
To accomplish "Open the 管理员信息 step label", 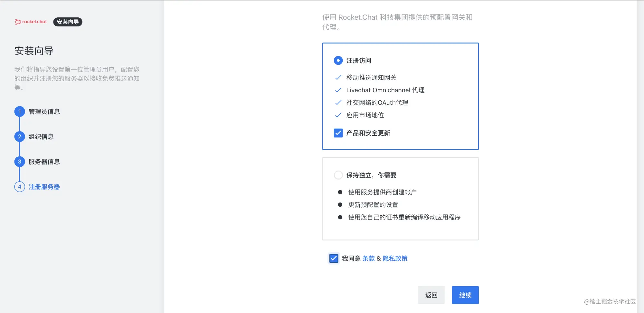I will coord(44,112).
